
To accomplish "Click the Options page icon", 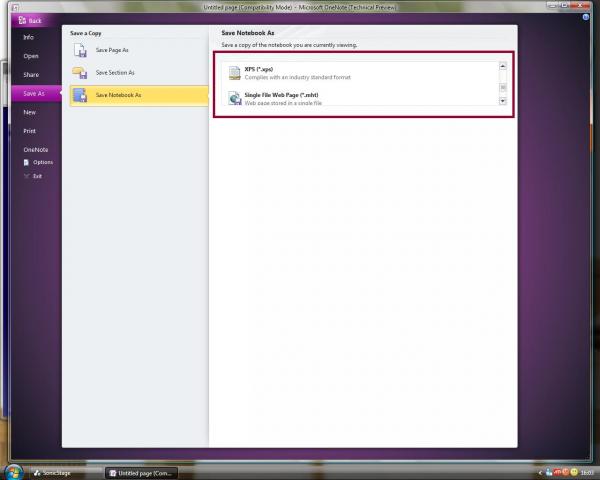I will coord(26,162).
